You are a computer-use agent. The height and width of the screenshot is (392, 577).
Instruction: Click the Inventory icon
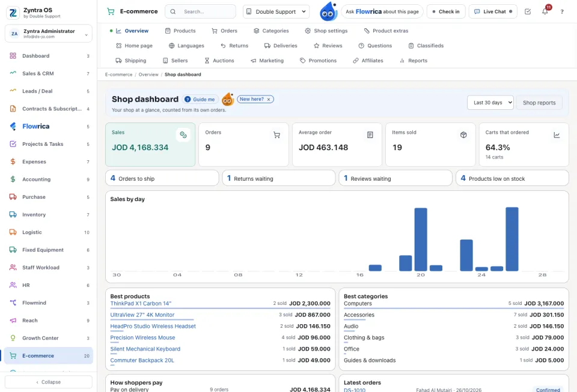[x=13, y=214]
